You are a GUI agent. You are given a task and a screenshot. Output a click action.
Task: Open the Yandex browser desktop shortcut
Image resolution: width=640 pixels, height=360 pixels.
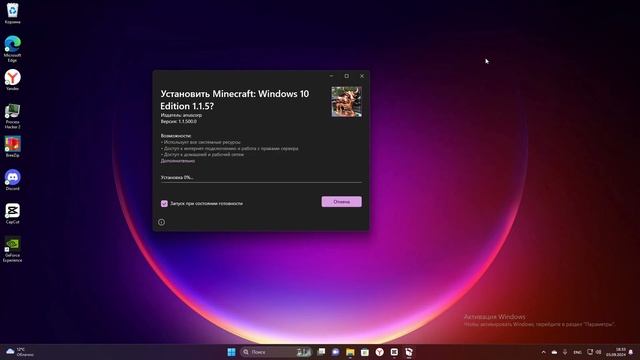12,80
